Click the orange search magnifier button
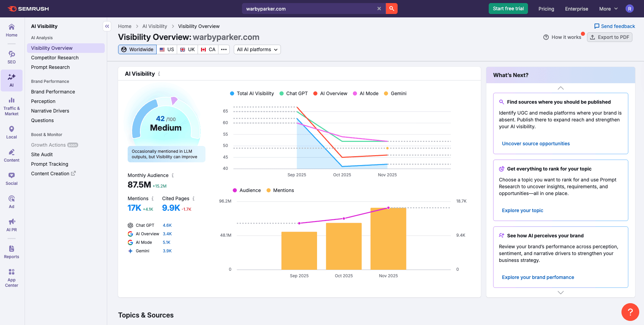The height and width of the screenshot is (325, 644). pos(392,9)
